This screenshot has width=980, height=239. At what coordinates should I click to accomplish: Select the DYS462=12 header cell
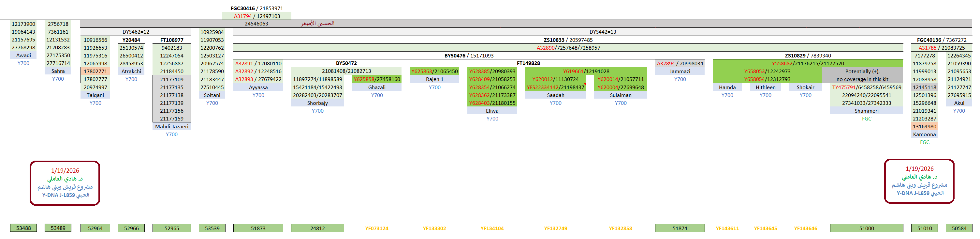(x=136, y=32)
